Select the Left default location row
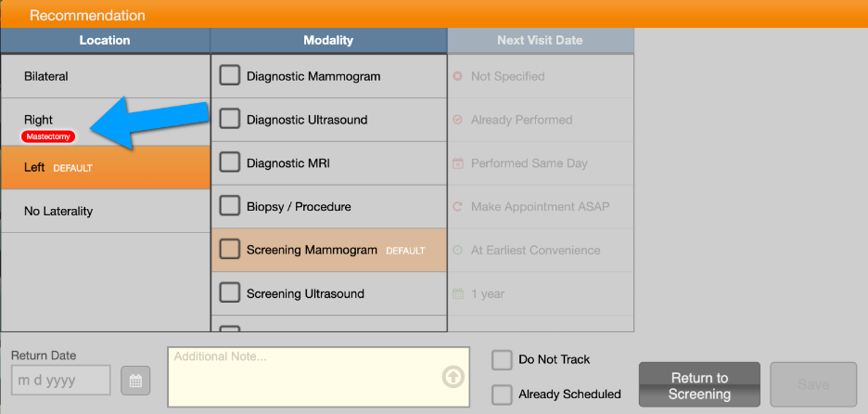The height and width of the screenshot is (414, 868). coord(106,167)
